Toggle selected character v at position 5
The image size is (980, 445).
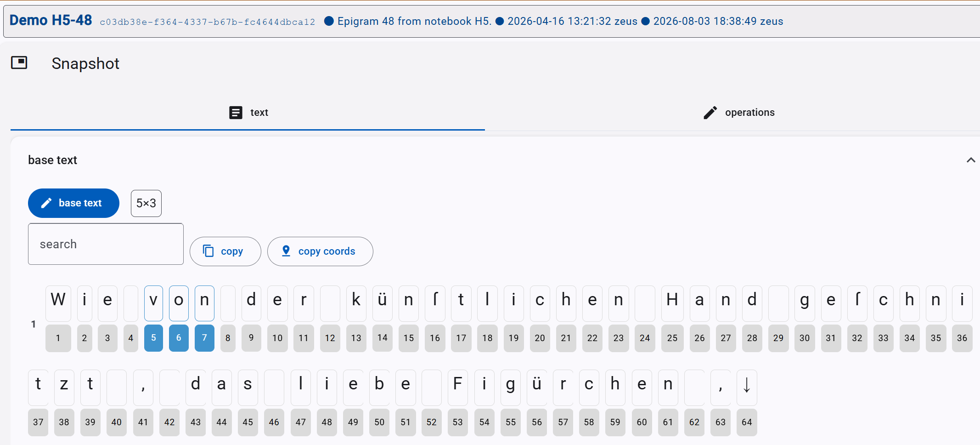[153, 303]
